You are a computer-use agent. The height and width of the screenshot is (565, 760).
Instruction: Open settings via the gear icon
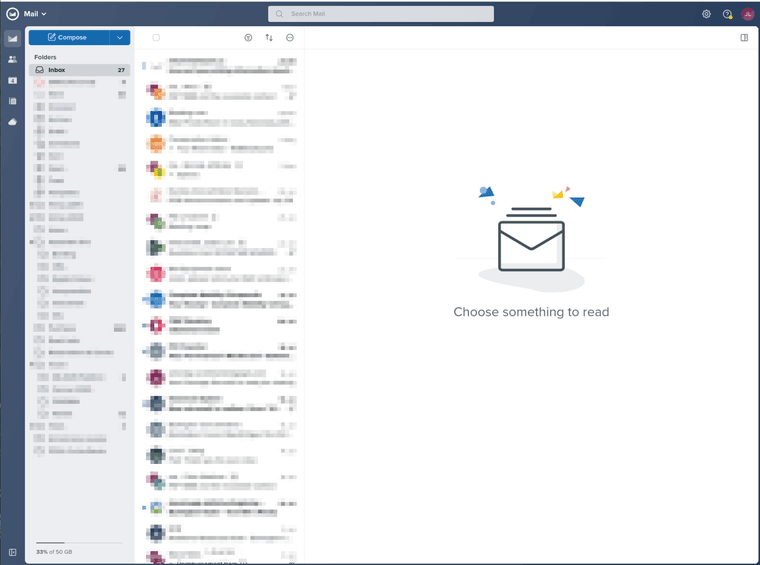(706, 14)
